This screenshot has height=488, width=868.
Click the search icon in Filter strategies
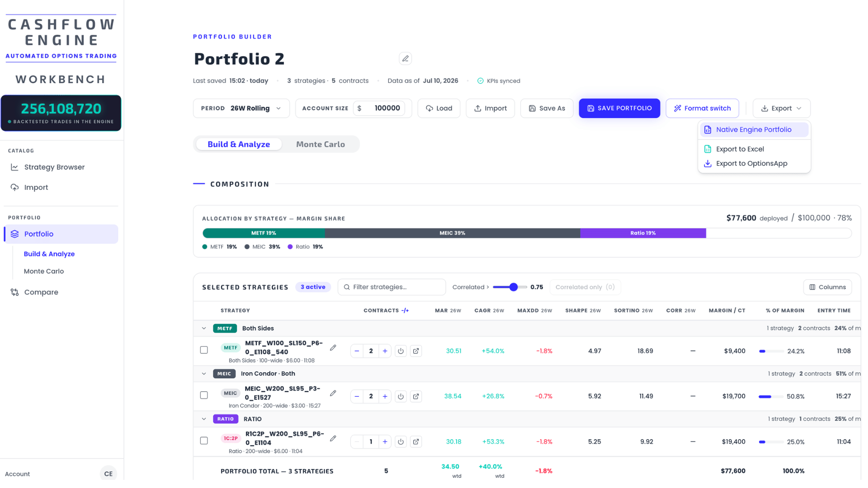coord(347,287)
